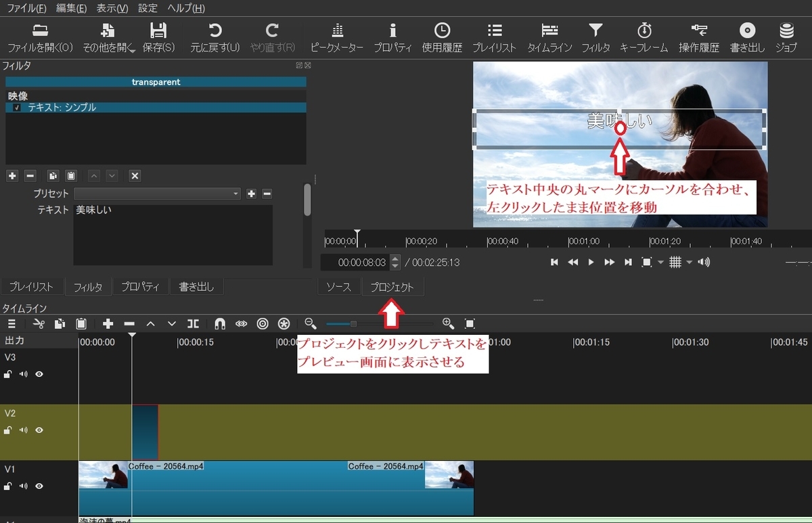Delete preset with minus button
812x523 pixels.
pos(267,194)
